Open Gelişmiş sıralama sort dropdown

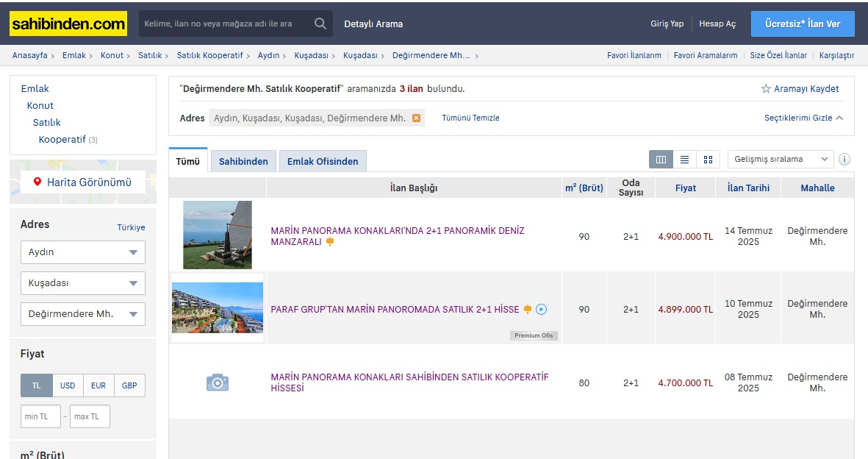(x=780, y=159)
